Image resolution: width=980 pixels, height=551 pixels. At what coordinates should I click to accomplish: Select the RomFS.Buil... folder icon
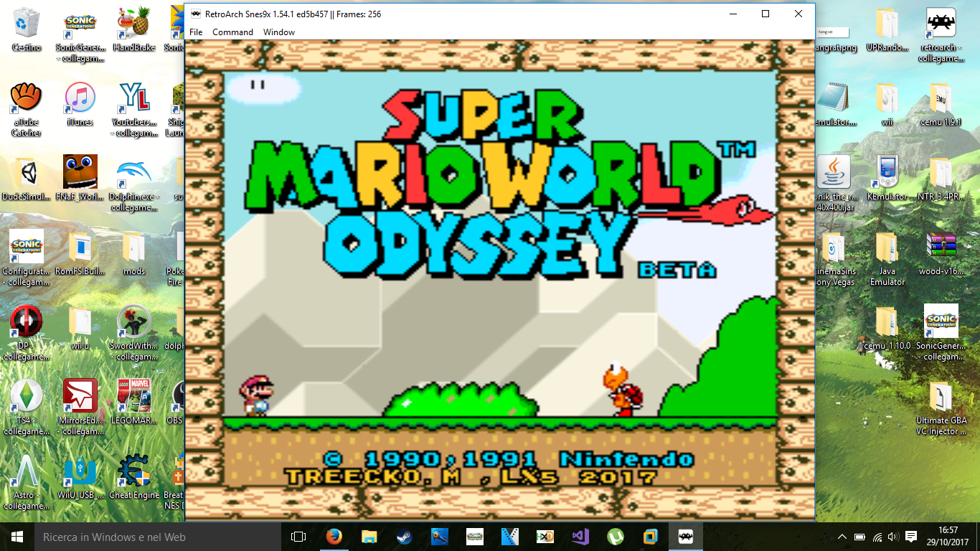pos(80,253)
